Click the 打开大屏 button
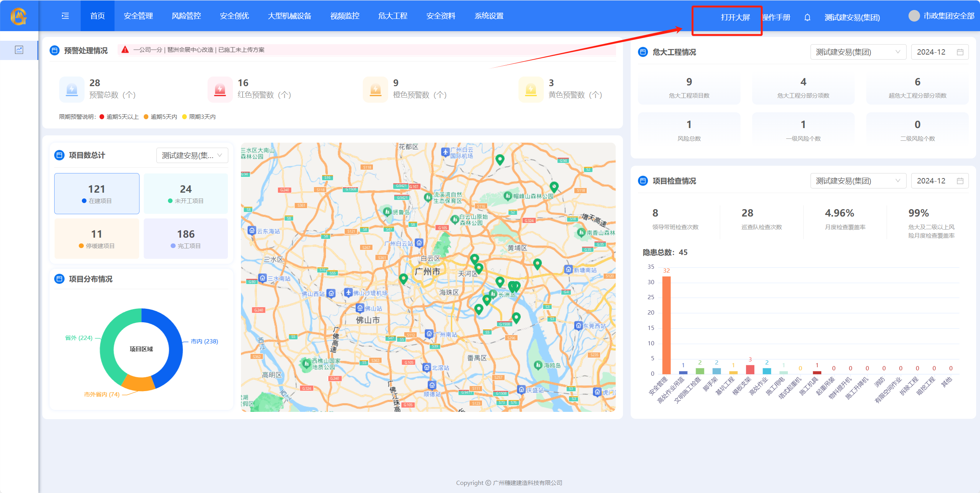Viewport: 980px width, 493px height. pos(735,17)
